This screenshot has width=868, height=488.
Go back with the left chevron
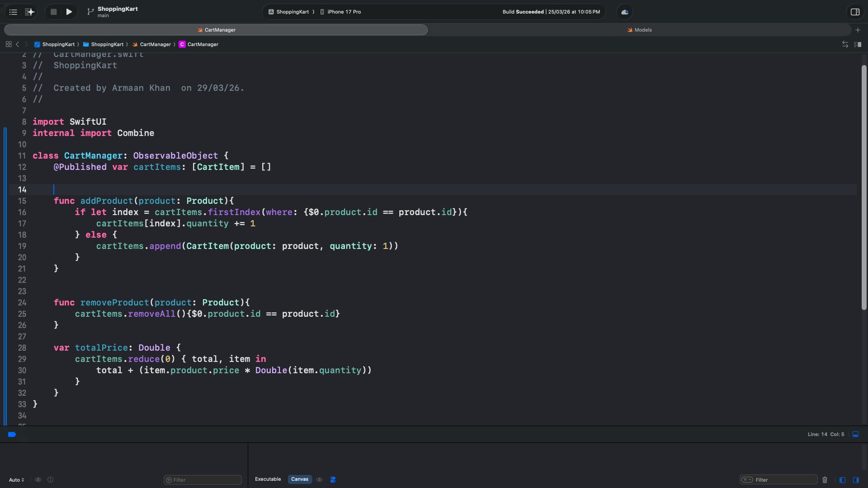click(x=18, y=44)
